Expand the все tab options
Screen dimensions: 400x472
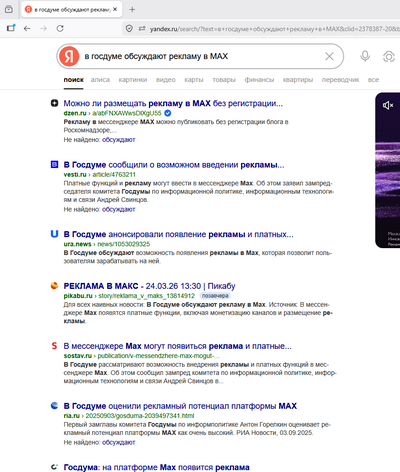click(x=373, y=80)
